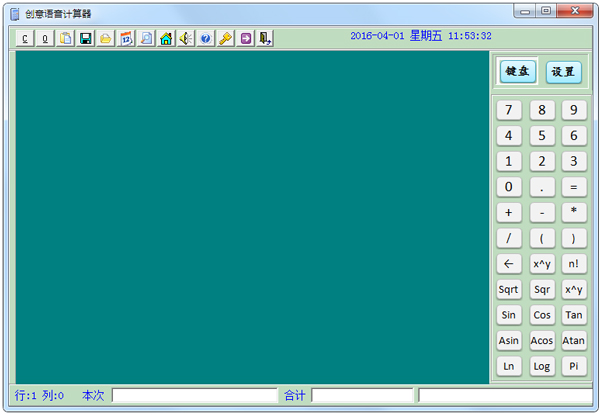This screenshot has width=600, height=415.
Task: Click the x^y key beside n!
Action: [542, 264]
